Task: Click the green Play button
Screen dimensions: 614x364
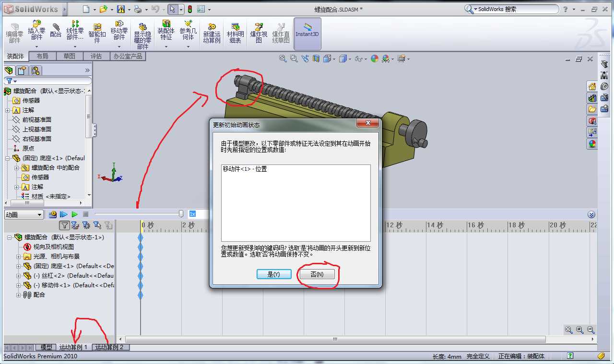Action: [74, 214]
